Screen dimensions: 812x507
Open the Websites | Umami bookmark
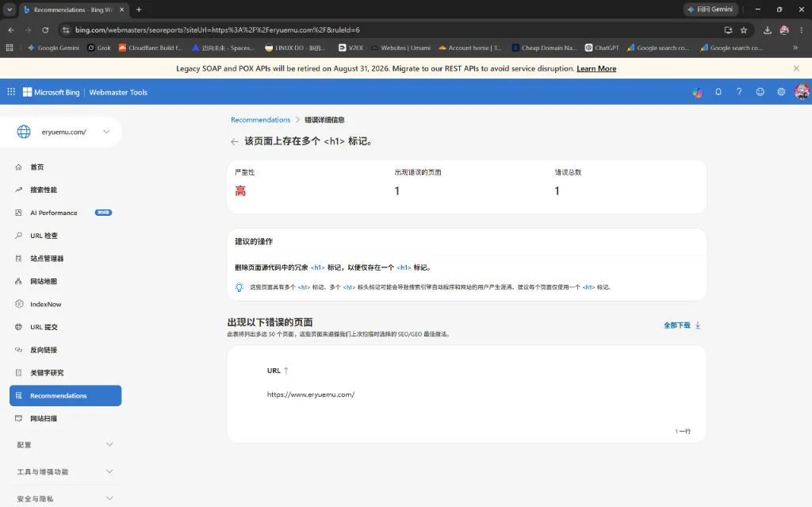pos(400,48)
